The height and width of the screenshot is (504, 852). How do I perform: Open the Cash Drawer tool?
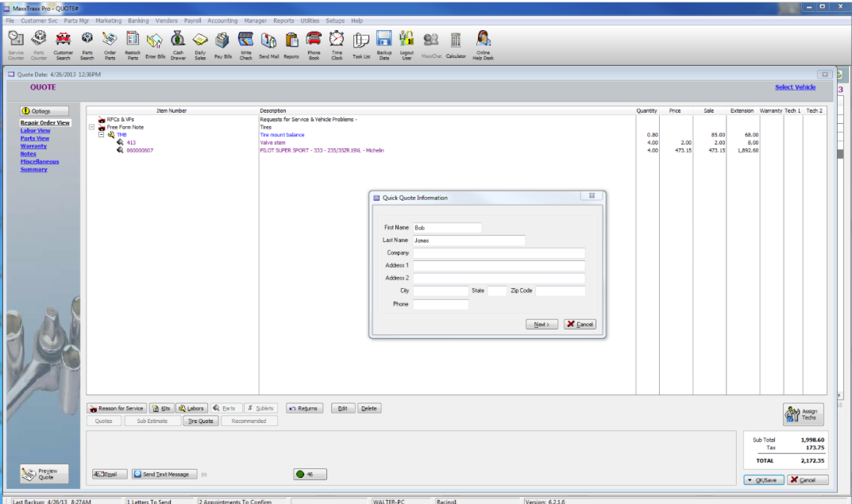178,40
